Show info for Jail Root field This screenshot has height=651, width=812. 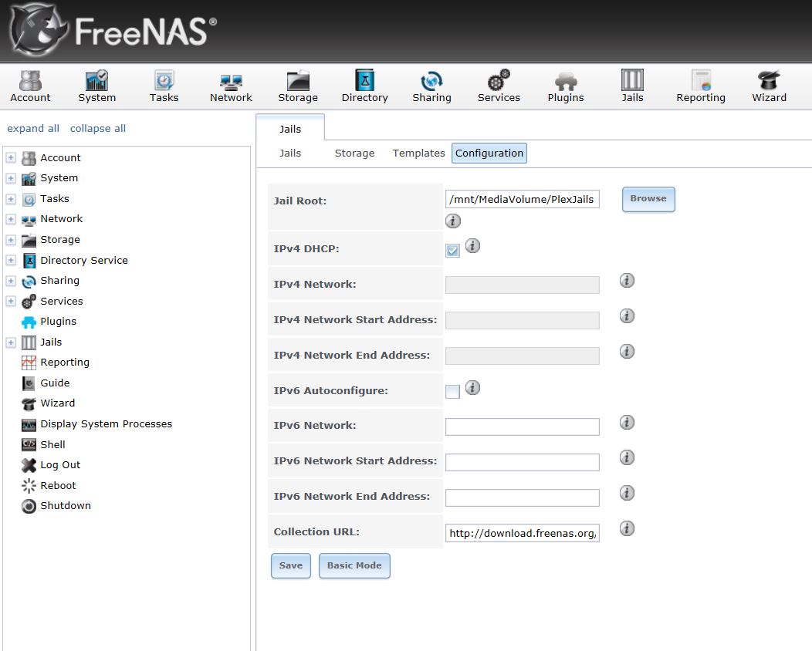(x=452, y=221)
